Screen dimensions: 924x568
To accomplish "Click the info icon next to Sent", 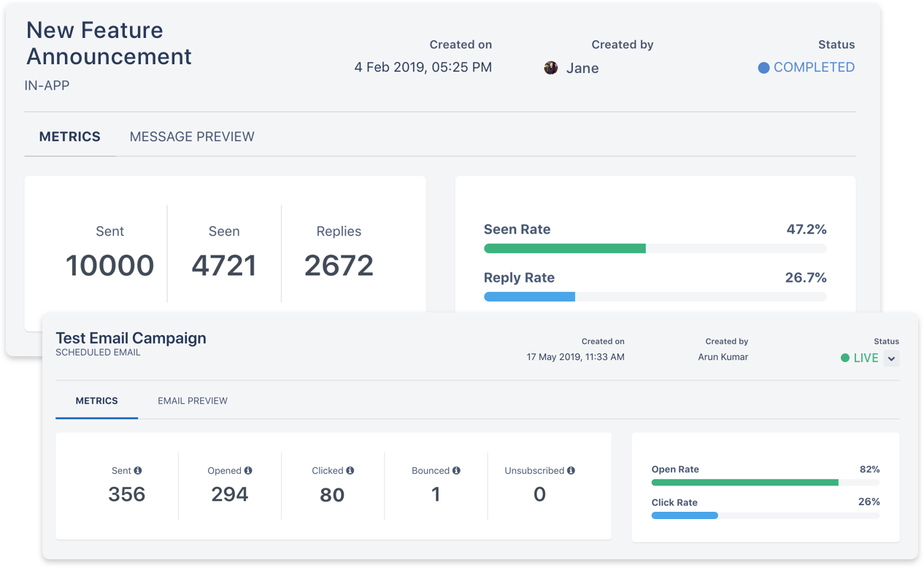I will click(x=138, y=471).
